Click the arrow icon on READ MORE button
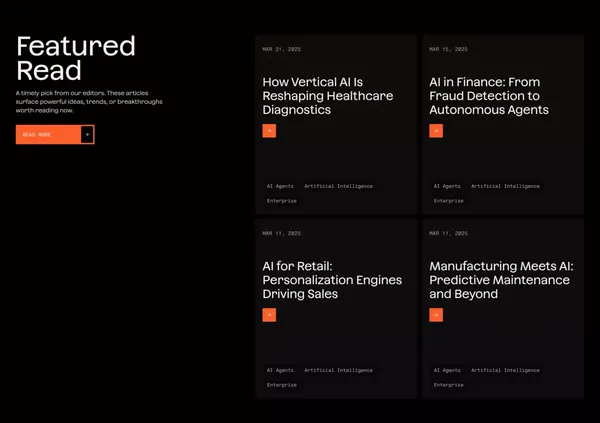This screenshot has width=600, height=423. 87,134
